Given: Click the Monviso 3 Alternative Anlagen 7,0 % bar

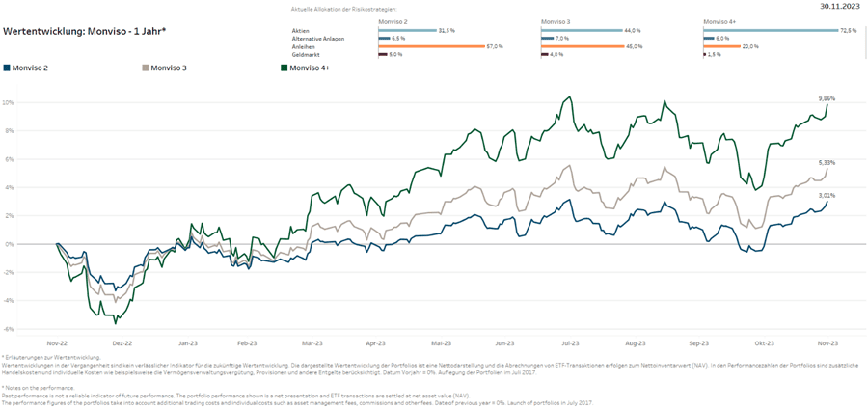Looking at the screenshot, I should pos(548,39).
